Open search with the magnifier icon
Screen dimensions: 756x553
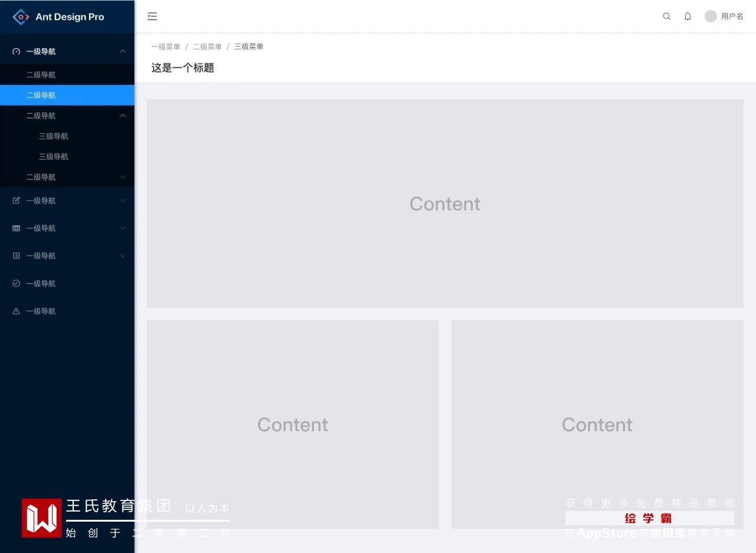667,17
